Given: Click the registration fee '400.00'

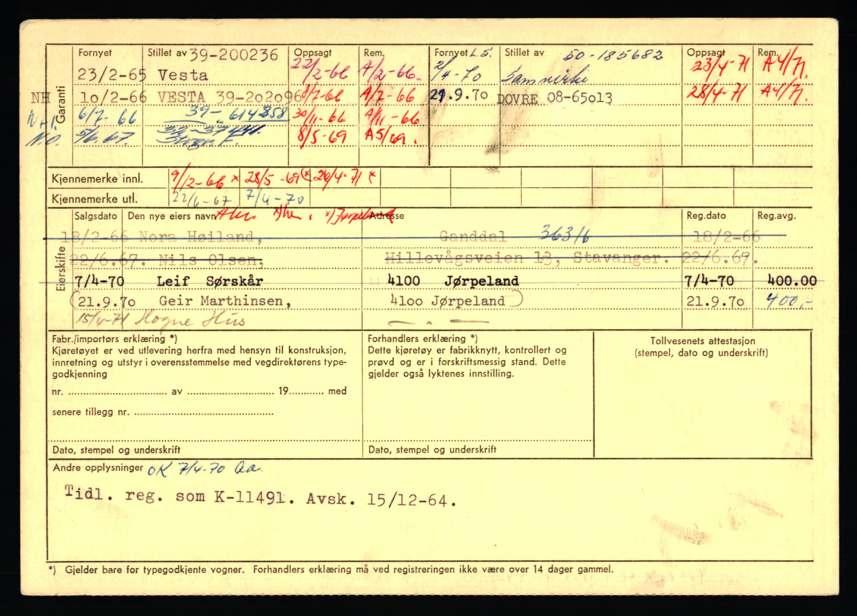Looking at the screenshot, I should click(x=792, y=281).
